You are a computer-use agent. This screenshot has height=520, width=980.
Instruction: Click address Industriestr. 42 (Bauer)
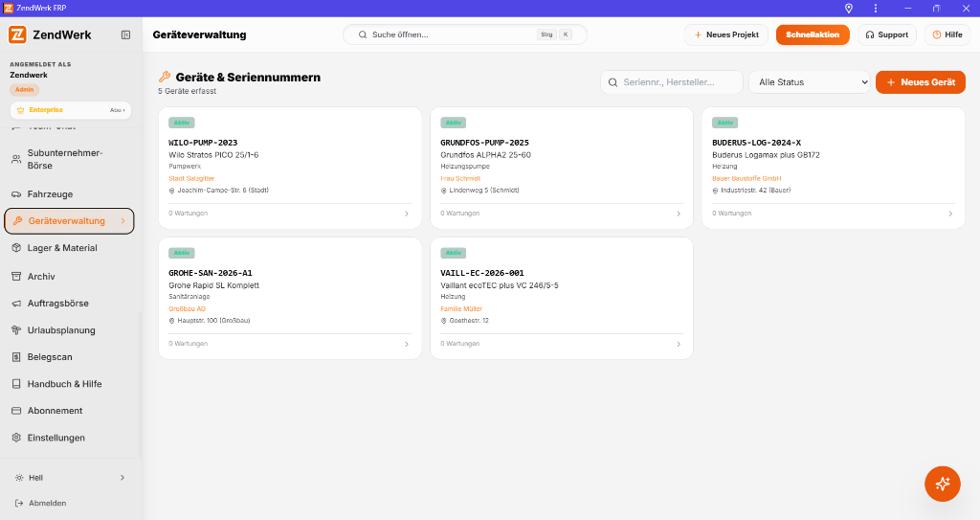coord(756,191)
